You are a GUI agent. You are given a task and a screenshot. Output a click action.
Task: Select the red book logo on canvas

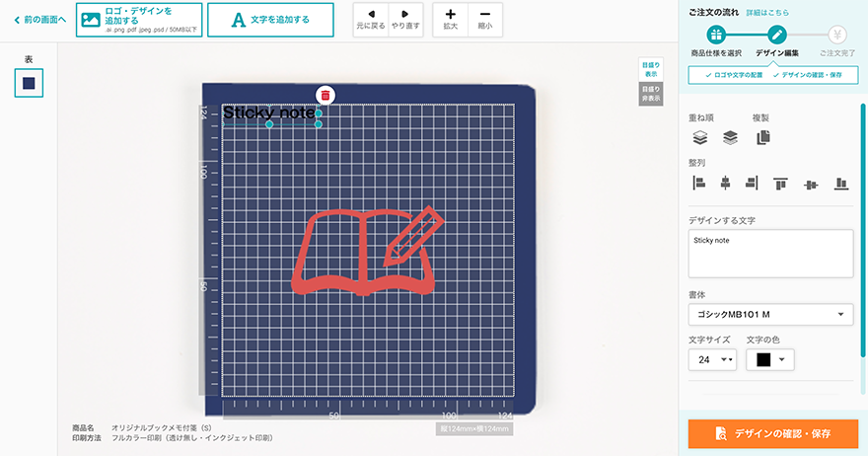click(x=368, y=251)
